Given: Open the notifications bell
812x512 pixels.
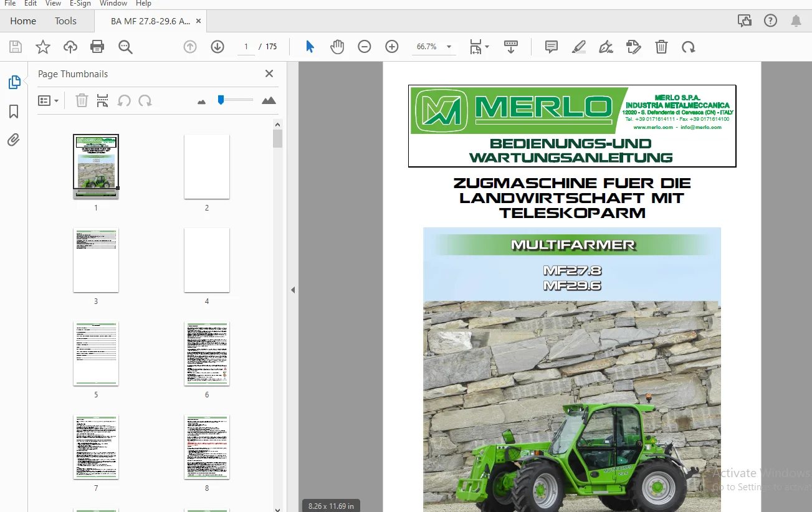Looking at the screenshot, I should coord(796,21).
